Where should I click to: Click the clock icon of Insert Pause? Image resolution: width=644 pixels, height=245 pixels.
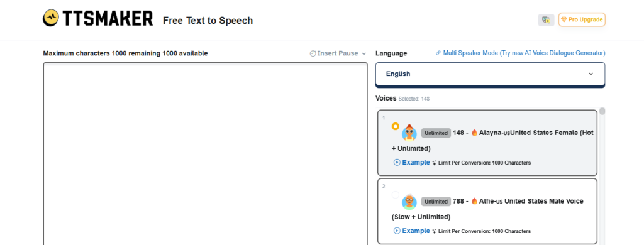313,53
